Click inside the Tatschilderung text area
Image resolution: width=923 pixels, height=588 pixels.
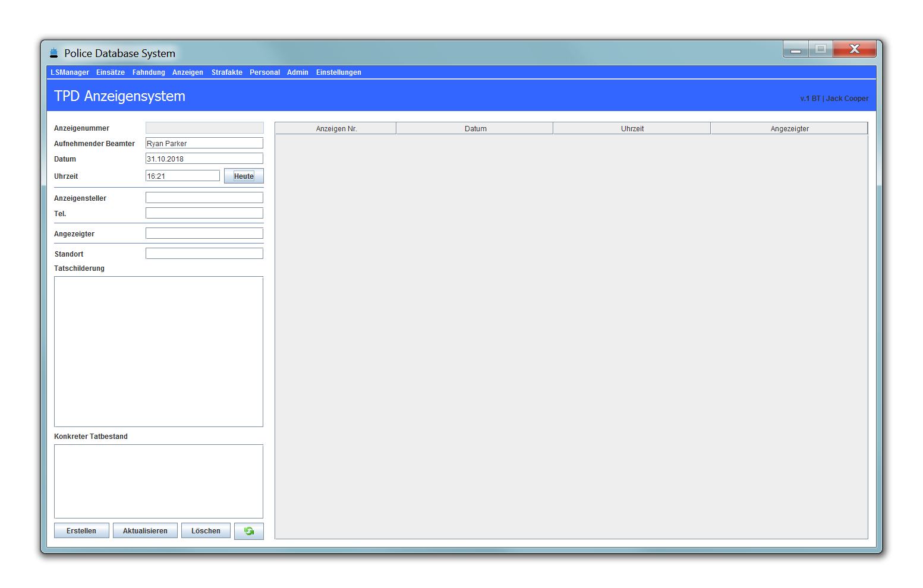pos(158,351)
